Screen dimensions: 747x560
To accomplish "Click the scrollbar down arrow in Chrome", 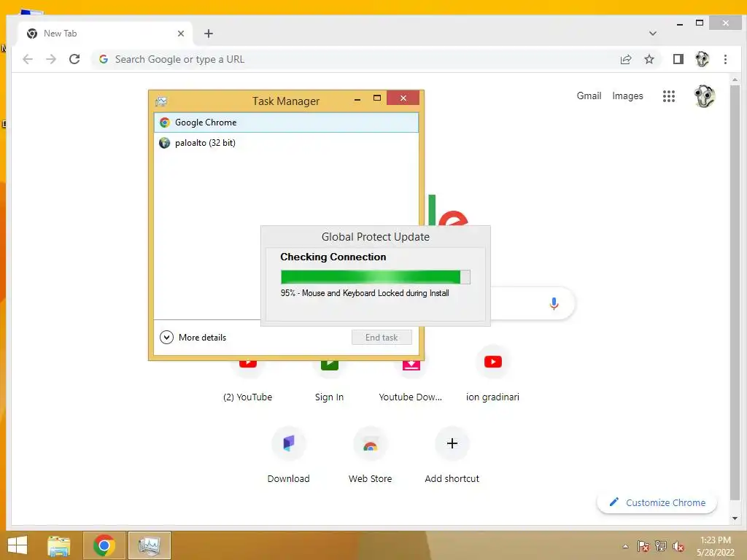I will click(735, 518).
